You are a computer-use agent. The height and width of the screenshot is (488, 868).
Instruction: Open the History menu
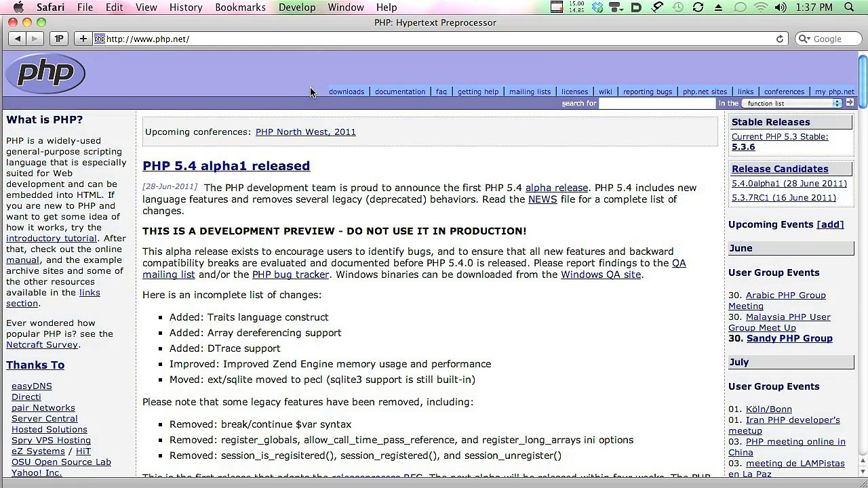coord(186,7)
